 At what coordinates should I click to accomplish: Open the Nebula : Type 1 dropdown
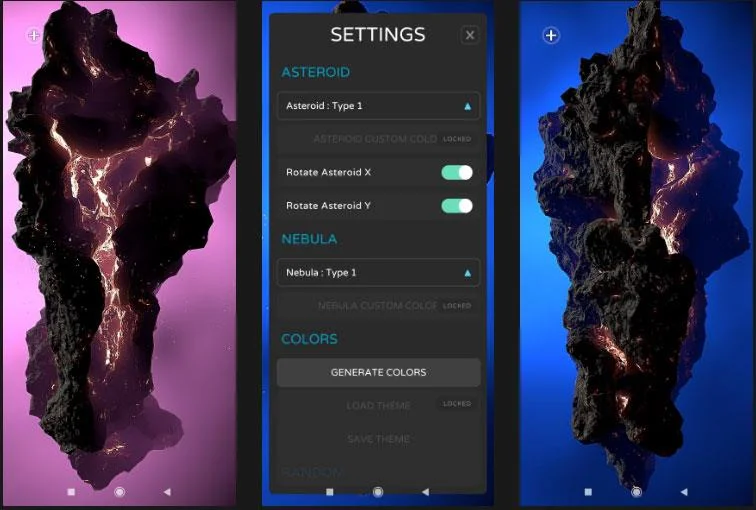coord(378,272)
